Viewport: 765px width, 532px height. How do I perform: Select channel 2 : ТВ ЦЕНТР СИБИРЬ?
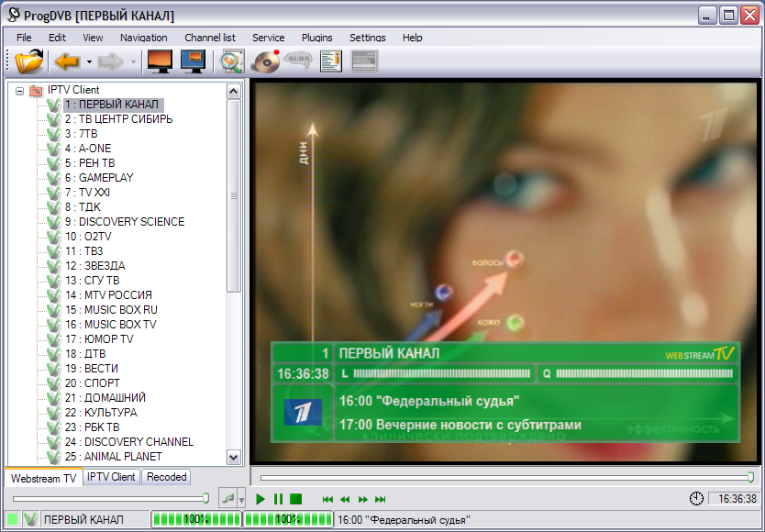(118, 119)
